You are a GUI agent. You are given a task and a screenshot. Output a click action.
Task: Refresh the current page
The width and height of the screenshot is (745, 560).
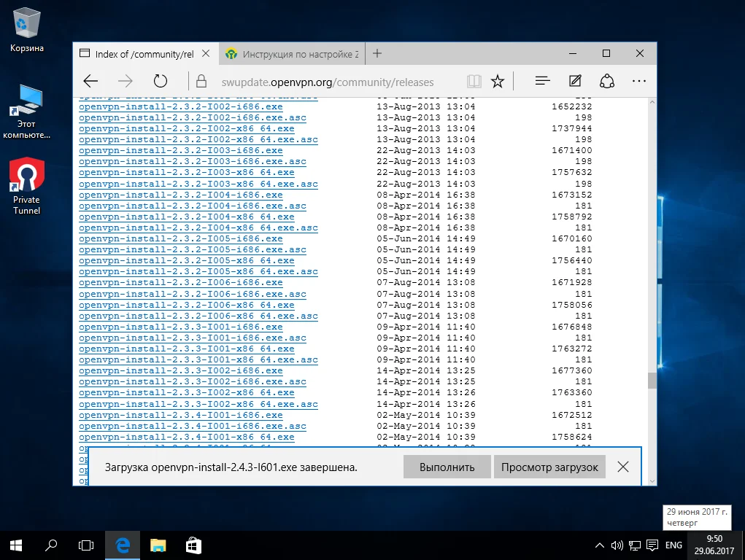tap(161, 81)
